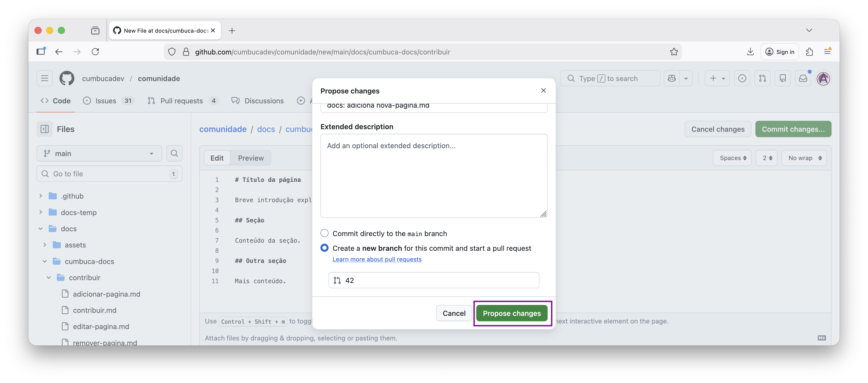Bookmark this page with the star icon
868x383 pixels.
point(674,51)
